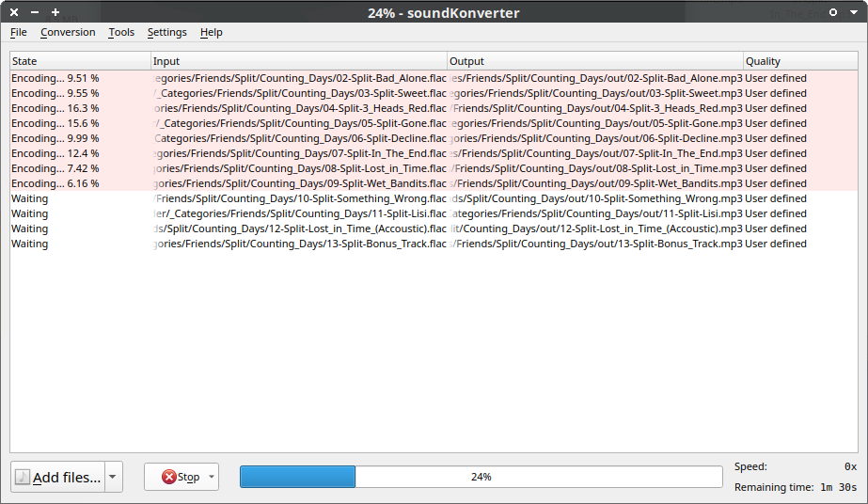Open the Conversion menu
Viewport: 868px width, 504px height.
68,32
